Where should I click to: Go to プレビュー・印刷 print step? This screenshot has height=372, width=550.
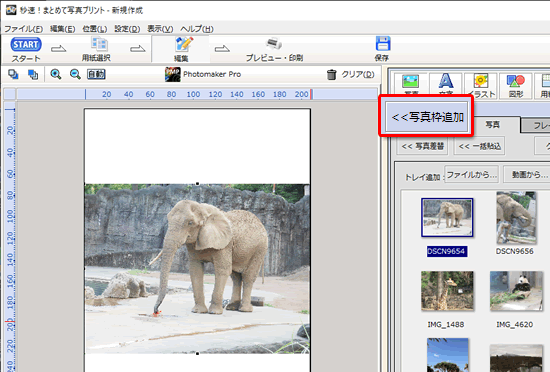[274, 49]
